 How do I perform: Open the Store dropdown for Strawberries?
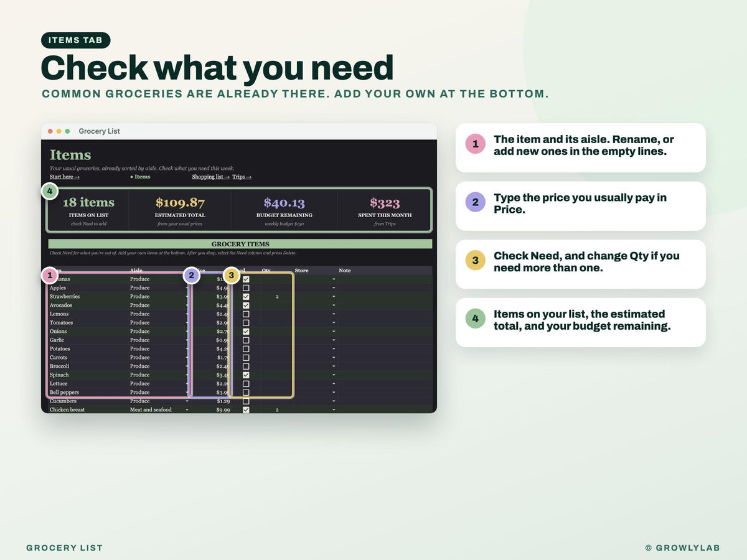coord(334,297)
